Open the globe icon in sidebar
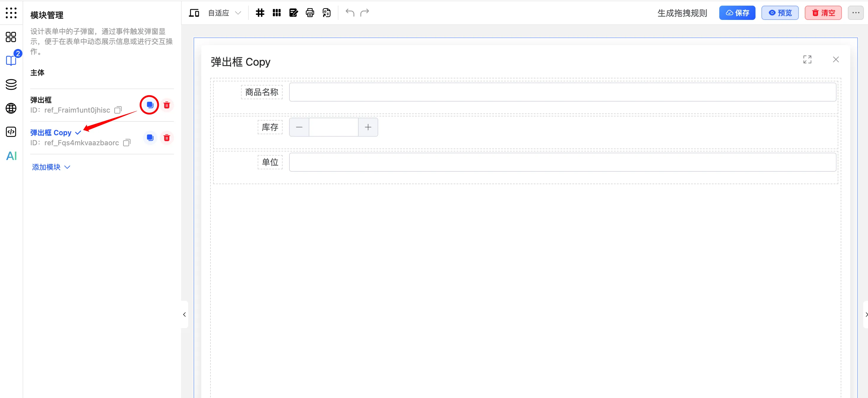 [11, 108]
